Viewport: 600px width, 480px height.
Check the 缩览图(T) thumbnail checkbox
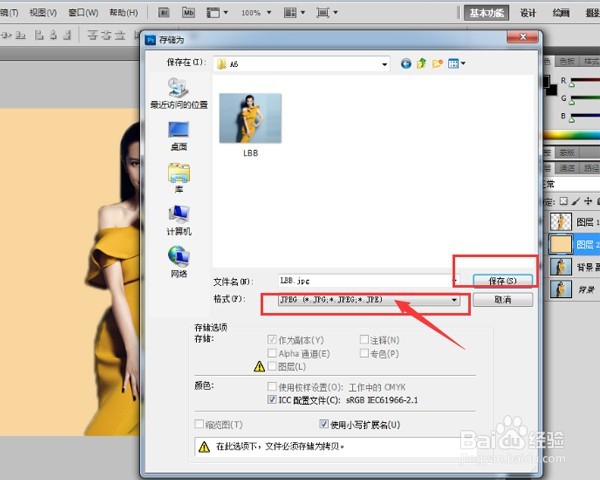point(199,424)
